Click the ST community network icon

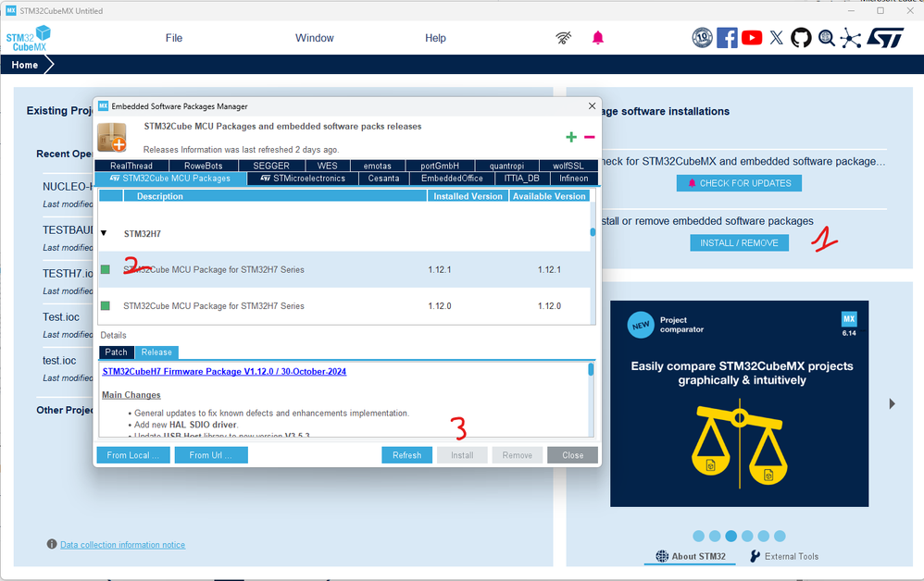(850, 38)
